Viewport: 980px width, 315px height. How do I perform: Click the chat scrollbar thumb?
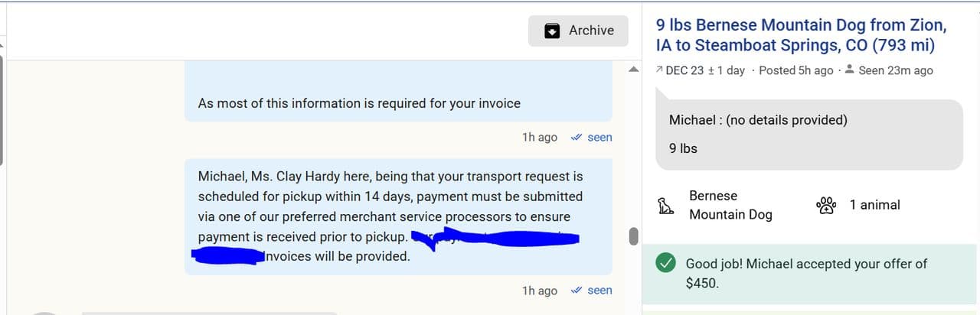click(633, 236)
